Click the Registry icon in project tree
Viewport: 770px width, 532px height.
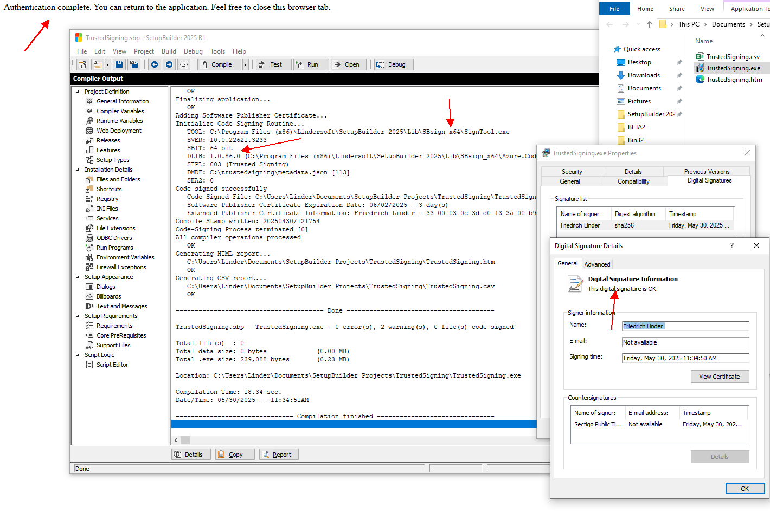pos(89,199)
